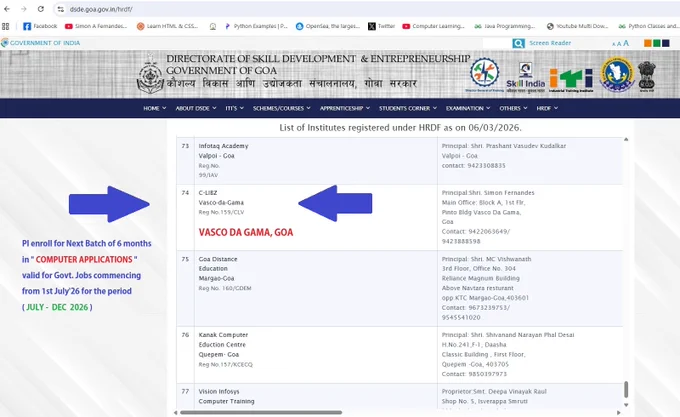The image size is (680, 417).
Task: Click the table scroll left arrow
Action: click(x=175, y=413)
